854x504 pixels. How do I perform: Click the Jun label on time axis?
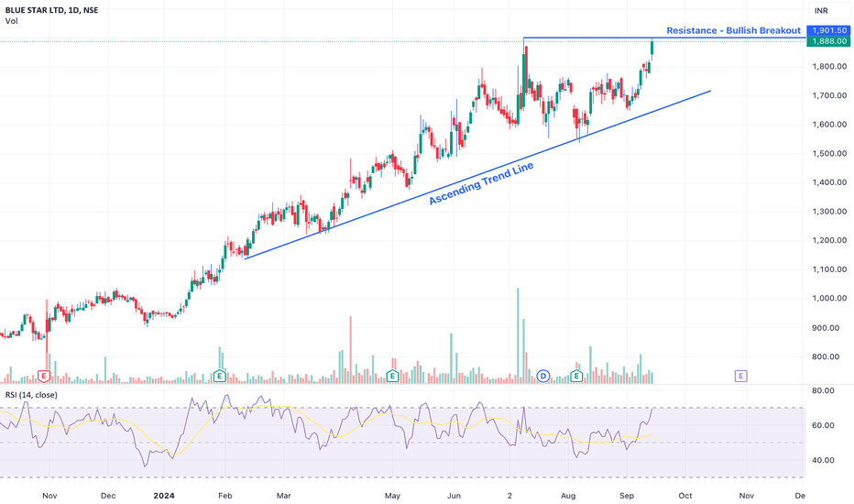pos(454,496)
